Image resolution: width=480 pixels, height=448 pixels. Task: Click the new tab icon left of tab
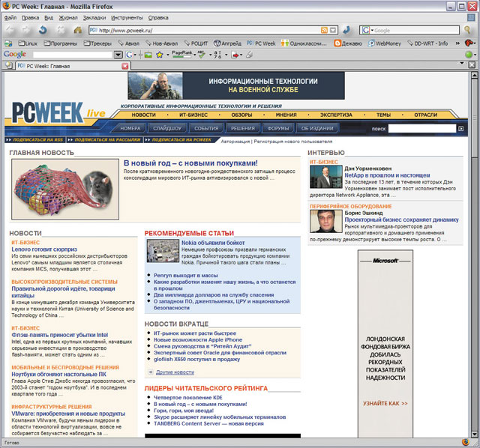tap(8, 65)
